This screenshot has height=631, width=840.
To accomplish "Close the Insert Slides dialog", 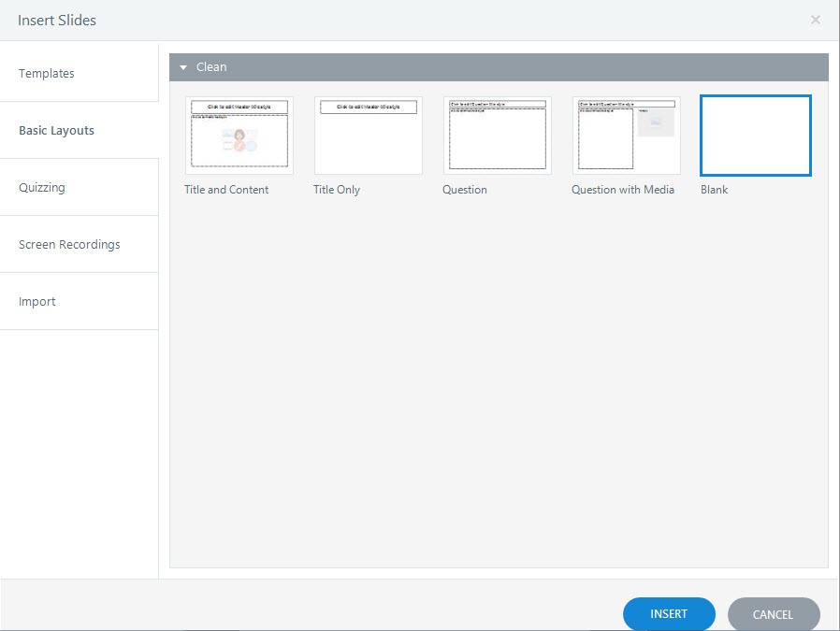I will [816, 20].
